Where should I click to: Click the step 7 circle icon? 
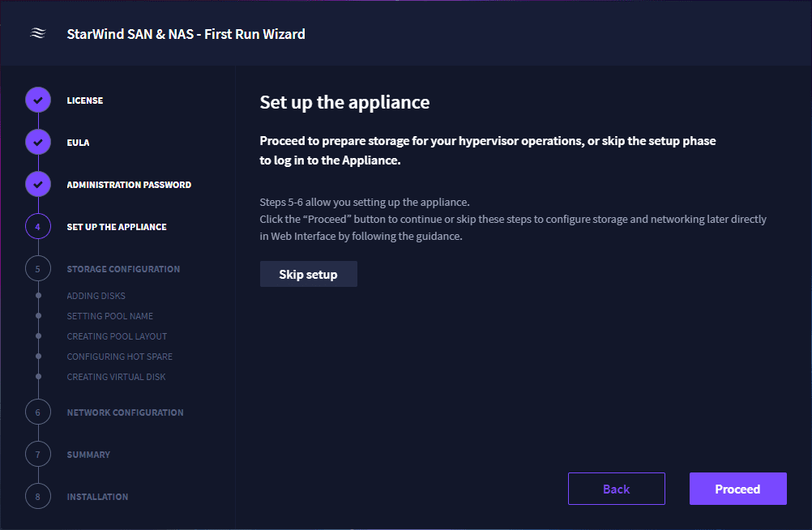pos(38,455)
